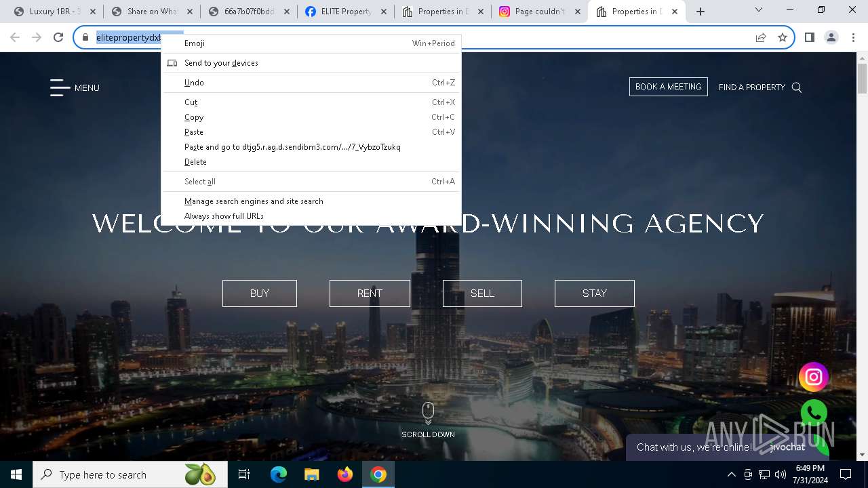Image resolution: width=868 pixels, height=488 pixels.
Task: Click the search magnifier next to Find a Property
Action: pyautogui.click(x=797, y=87)
